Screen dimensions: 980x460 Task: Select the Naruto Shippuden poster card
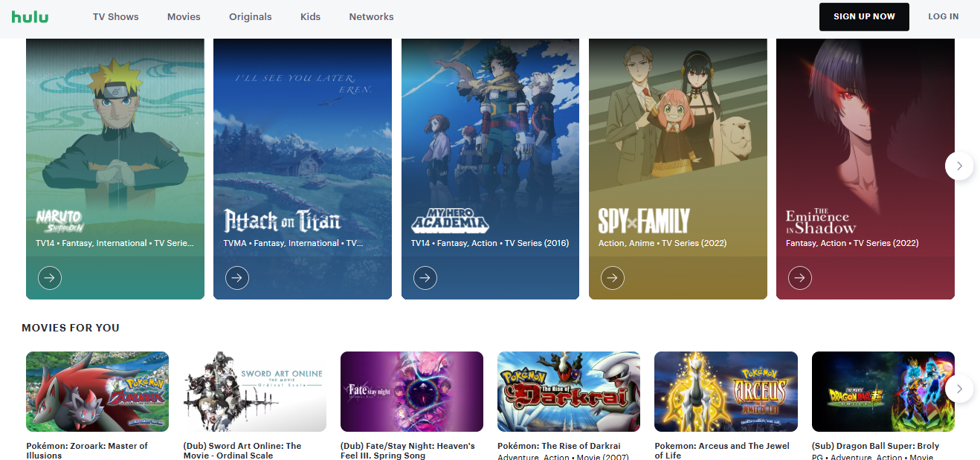click(115, 169)
